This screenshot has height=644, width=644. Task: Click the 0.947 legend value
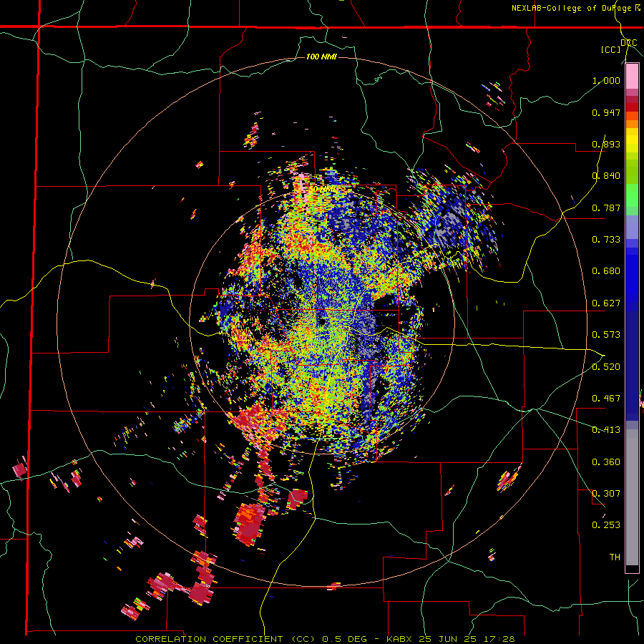coord(606,112)
